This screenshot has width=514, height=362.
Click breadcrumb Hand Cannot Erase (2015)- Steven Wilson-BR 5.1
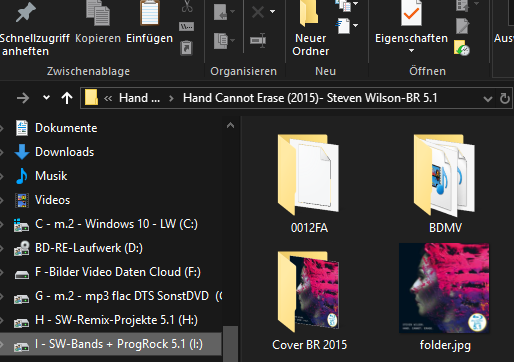pyautogui.click(x=310, y=98)
